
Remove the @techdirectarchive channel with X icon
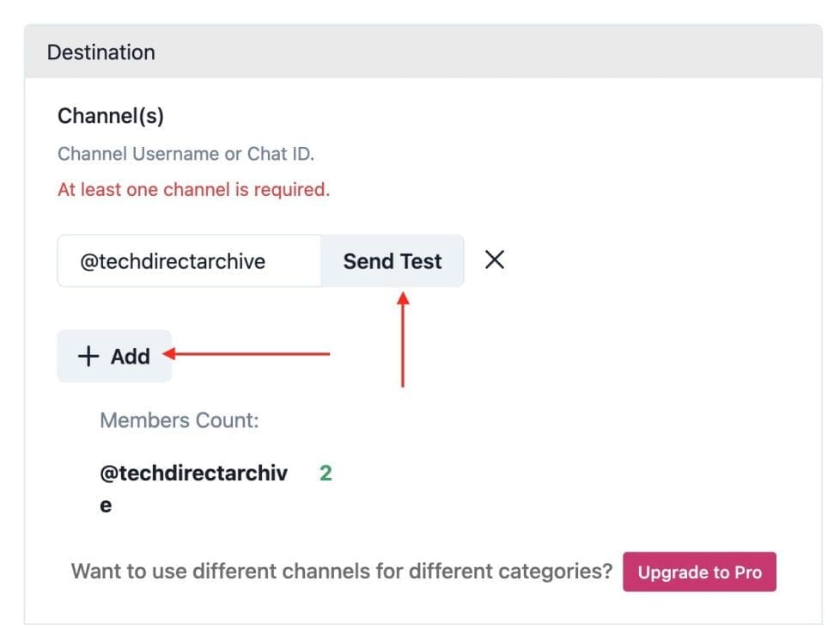(x=494, y=260)
